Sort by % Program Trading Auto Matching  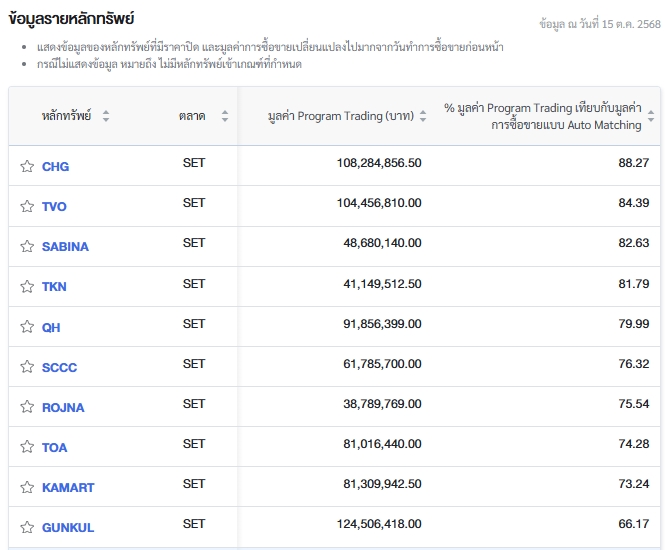[x=652, y=116]
